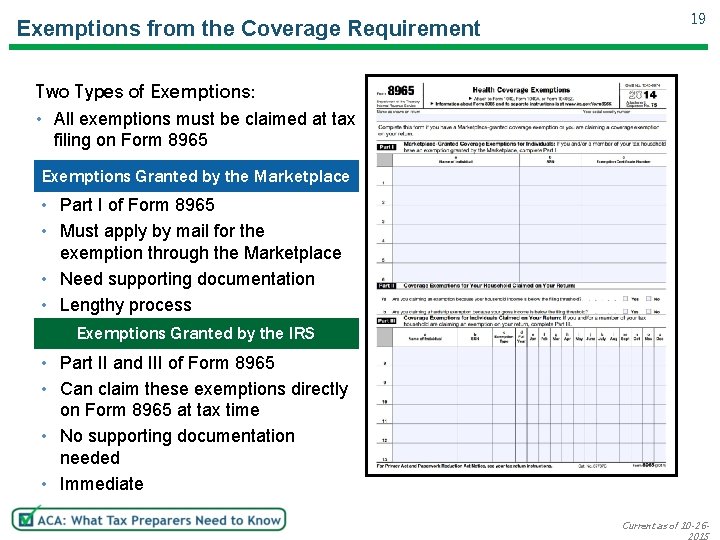Viewport: 720px width, 540px height.
Task: Click the bullet 'Need supporting documentation'
Action: tap(187, 279)
